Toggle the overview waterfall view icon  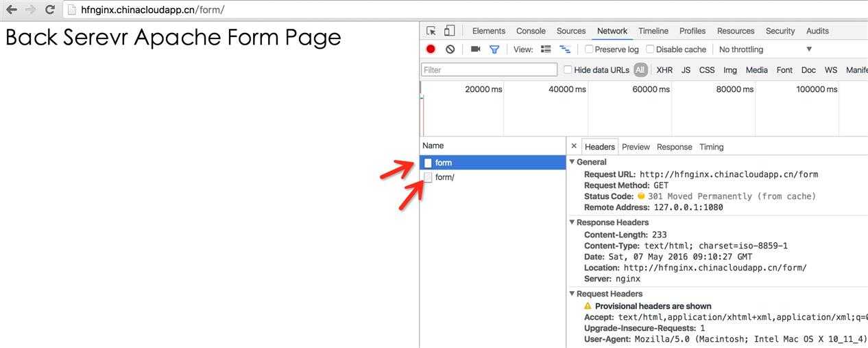coord(565,49)
